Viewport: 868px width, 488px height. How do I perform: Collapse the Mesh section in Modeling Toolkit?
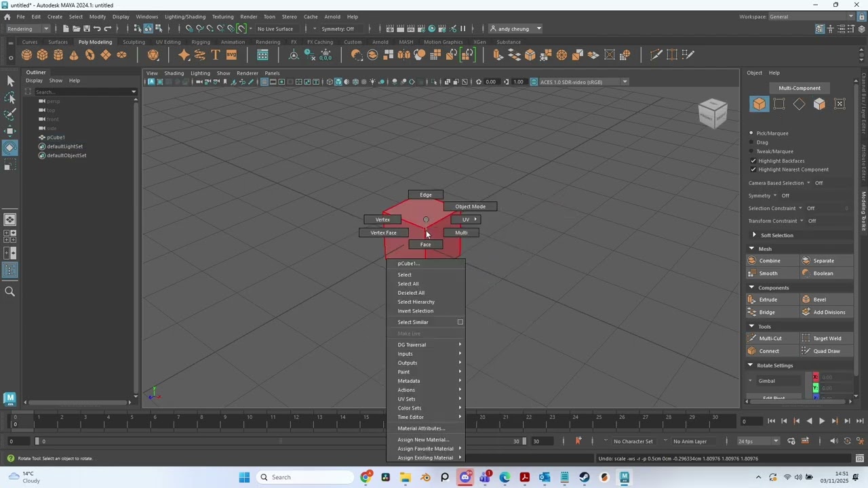point(751,249)
